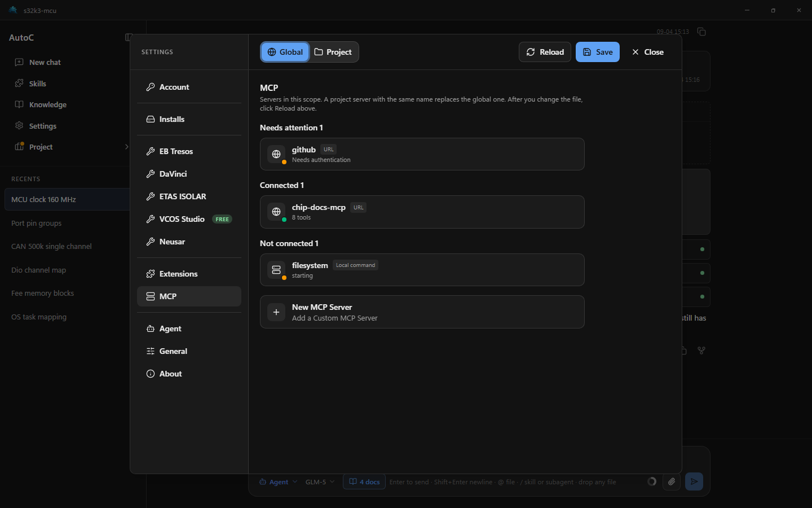Open VCOS Studio settings
812x508 pixels.
189,219
